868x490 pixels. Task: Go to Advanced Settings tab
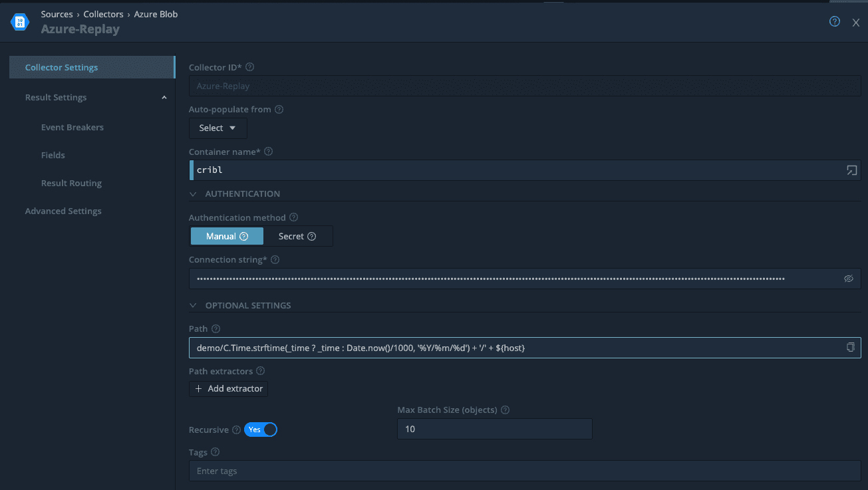coord(63,211)
